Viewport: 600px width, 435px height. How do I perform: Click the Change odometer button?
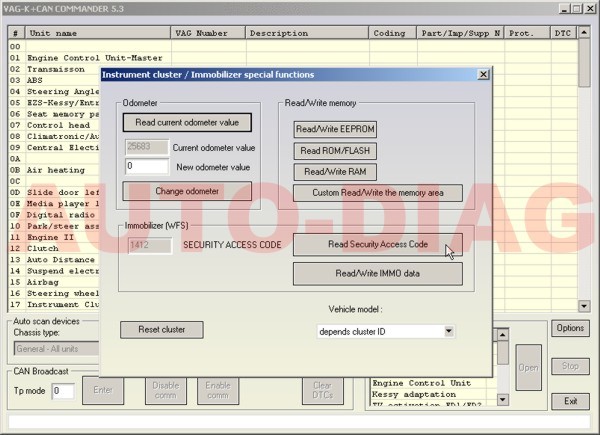click(187, 191)
